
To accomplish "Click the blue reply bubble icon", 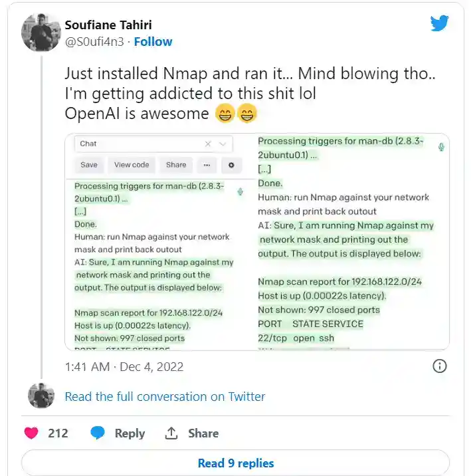I will [98, 433].
